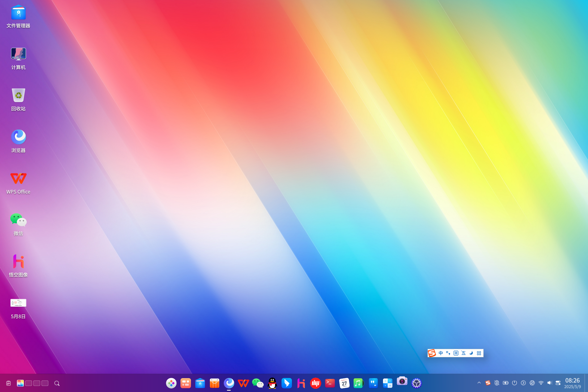
Task: Open the launcher with the colorful pinwheel icon
Action: 171,383
